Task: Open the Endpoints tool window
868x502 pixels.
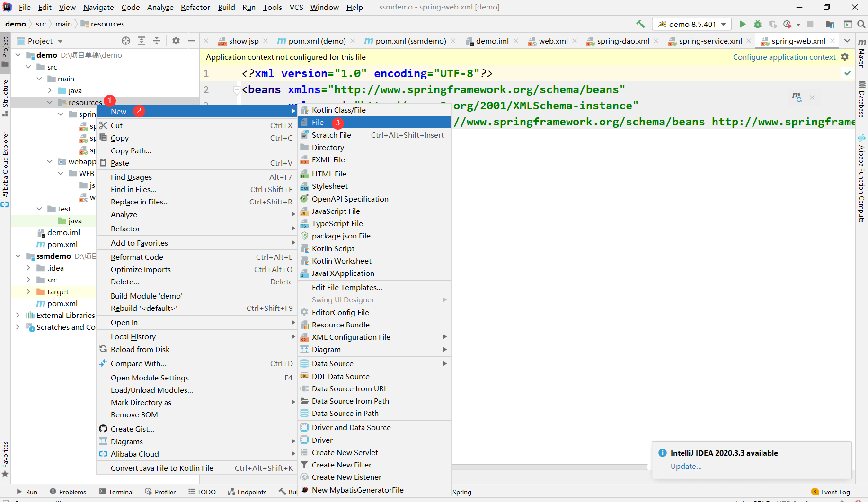Action: click(x=247, y=492)
